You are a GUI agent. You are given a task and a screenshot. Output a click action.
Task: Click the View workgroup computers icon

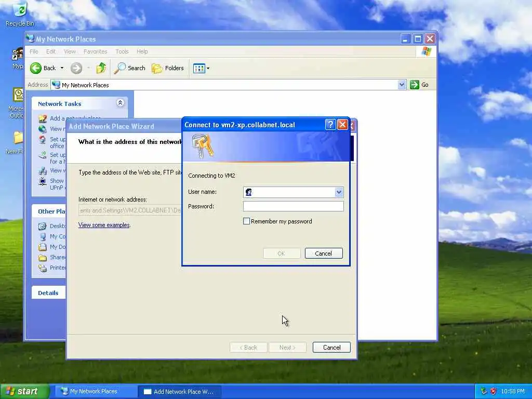(43, 170)
